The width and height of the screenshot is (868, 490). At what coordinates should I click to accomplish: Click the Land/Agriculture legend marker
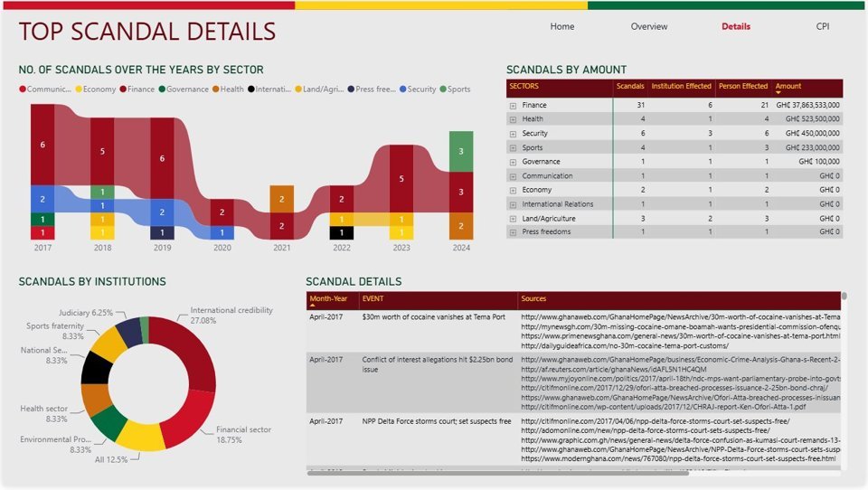click(298, 90)
